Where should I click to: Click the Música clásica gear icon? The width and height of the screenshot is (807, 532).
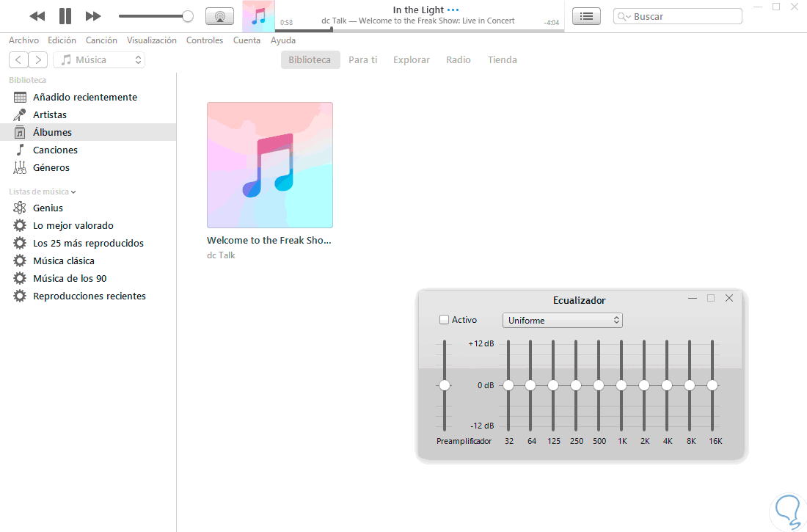(x=20, y=260)
